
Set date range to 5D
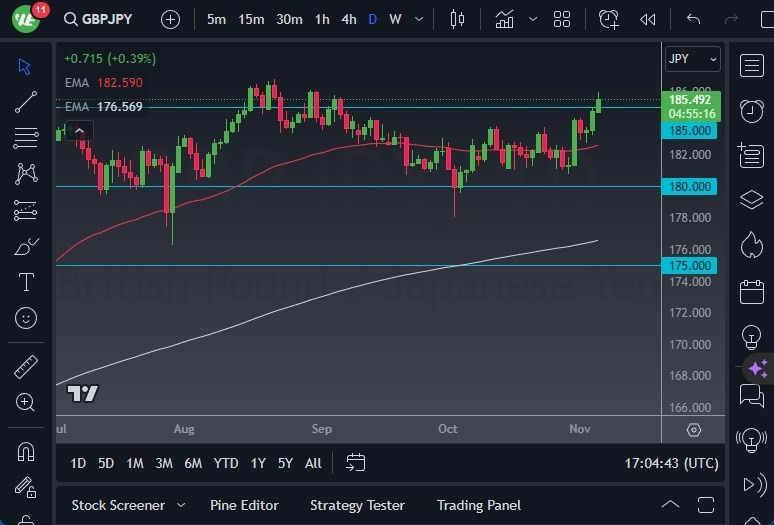point(106,463)
